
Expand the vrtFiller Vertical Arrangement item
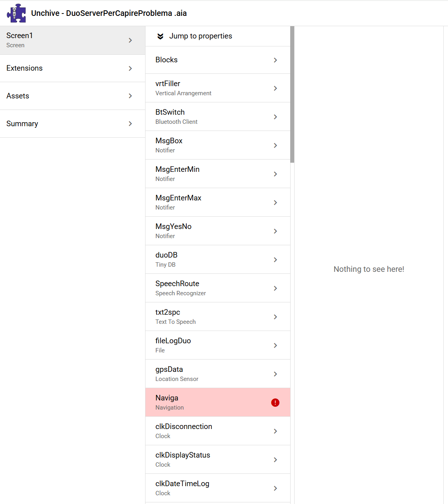tap(217, 88)
